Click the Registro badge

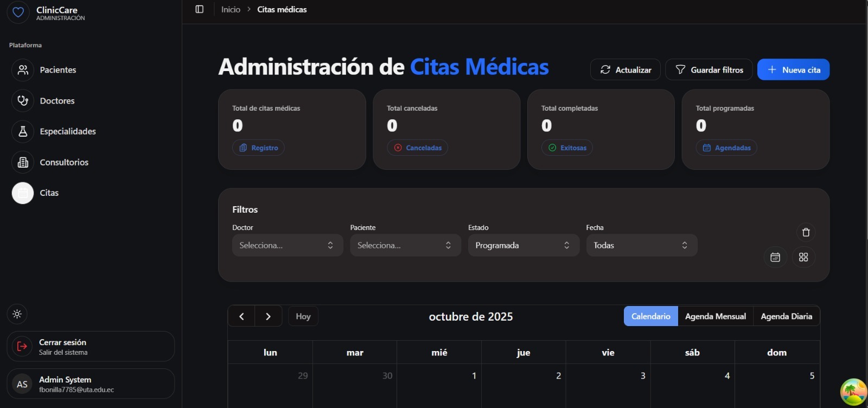point(258,148)
